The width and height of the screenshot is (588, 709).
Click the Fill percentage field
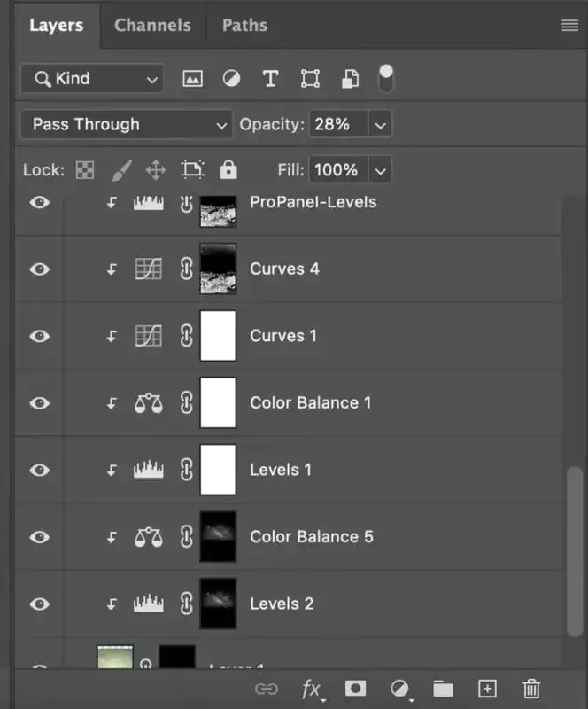coord(336,170)
